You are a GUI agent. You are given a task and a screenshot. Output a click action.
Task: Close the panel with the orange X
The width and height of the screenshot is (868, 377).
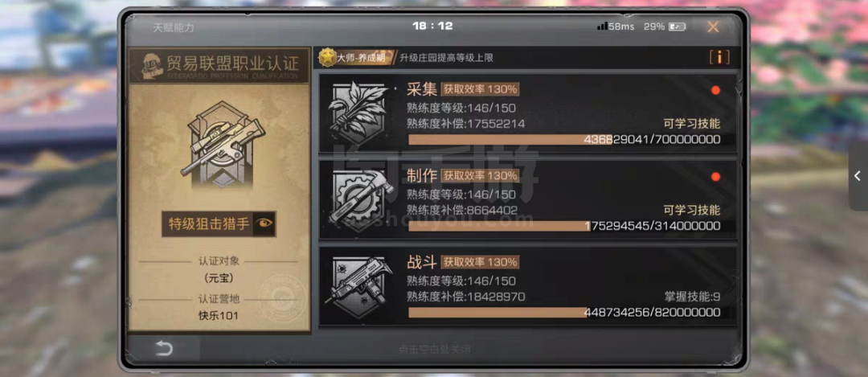(713, 27)
